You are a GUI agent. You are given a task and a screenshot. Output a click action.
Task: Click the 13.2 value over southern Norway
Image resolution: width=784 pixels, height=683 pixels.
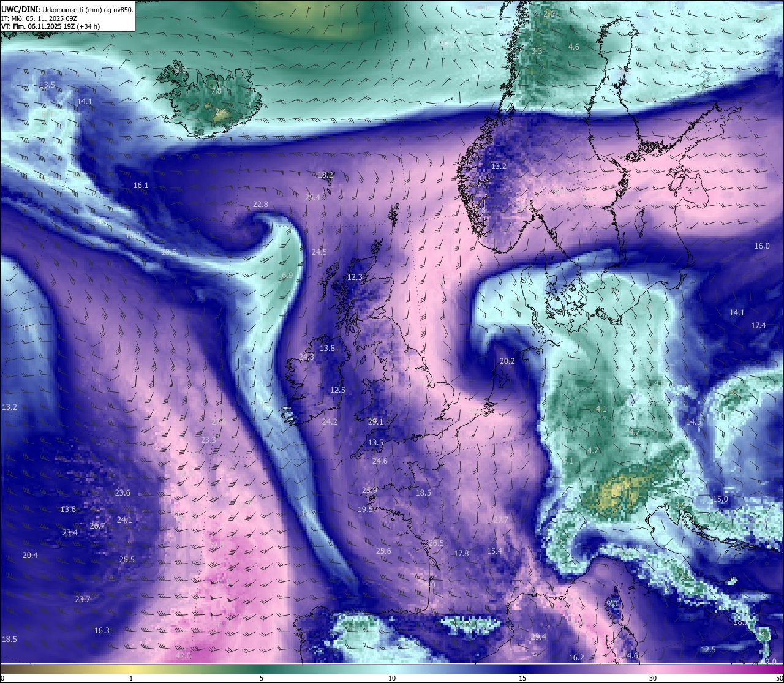tap(499, 166)
